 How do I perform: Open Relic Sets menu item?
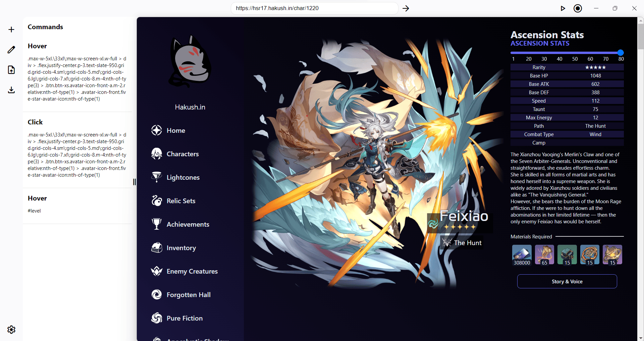[x=181, y=201]
